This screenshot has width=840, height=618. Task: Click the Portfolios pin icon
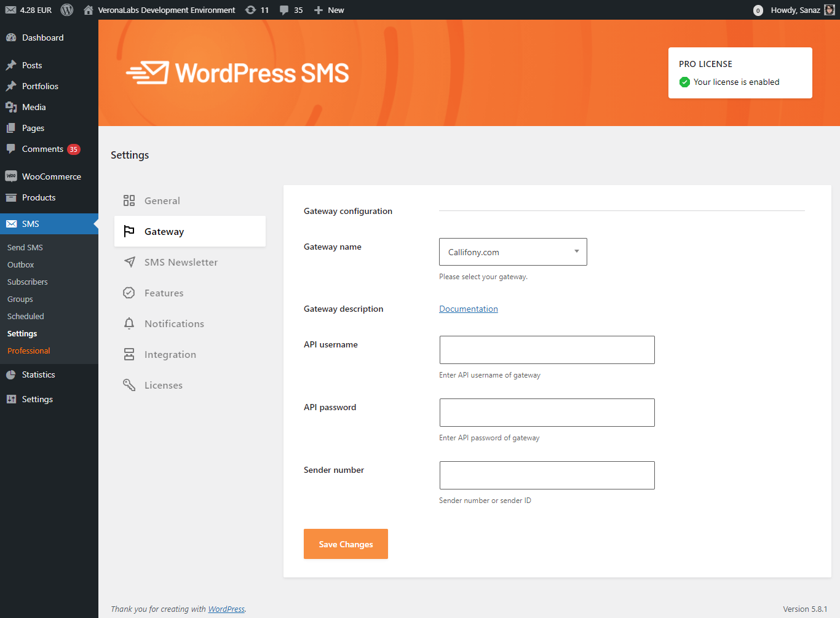click(x=11, y=86)
